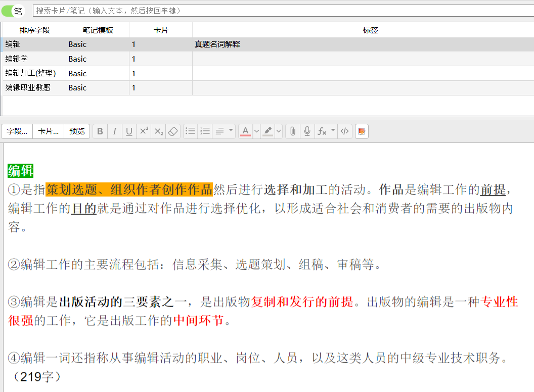Record audio with the microphone icon
Viewport: 534px width, 392px height.
click(307, 131)
